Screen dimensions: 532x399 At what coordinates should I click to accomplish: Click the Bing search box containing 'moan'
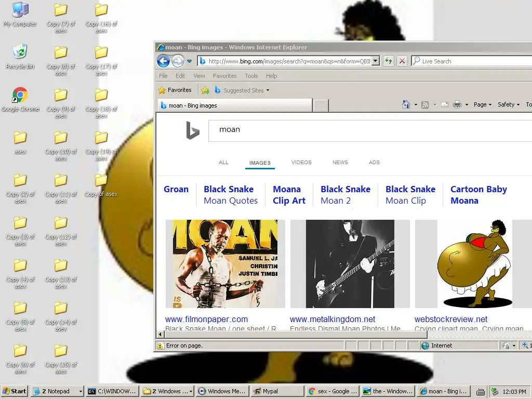[370, 130]
